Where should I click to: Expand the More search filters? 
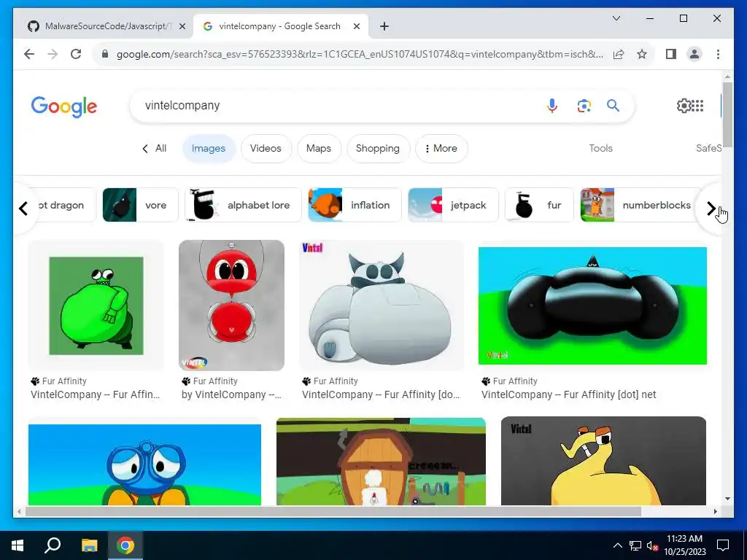[x=441, y=149]
